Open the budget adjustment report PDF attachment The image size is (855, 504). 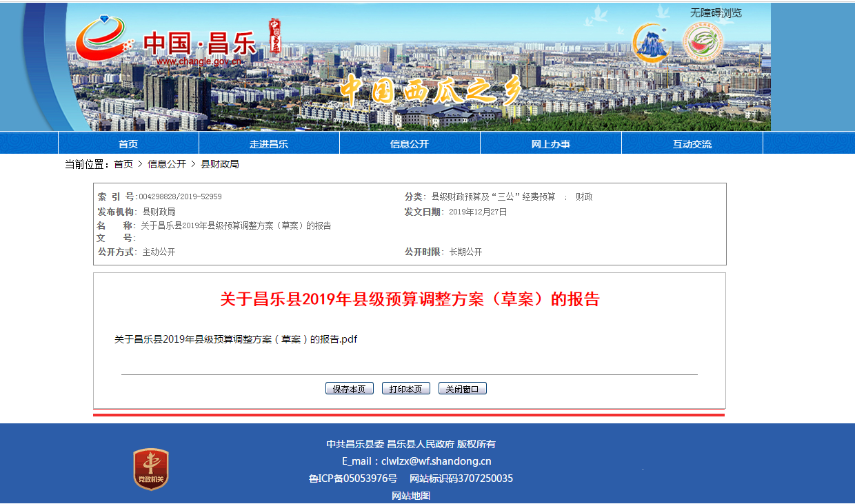(236, 339)
